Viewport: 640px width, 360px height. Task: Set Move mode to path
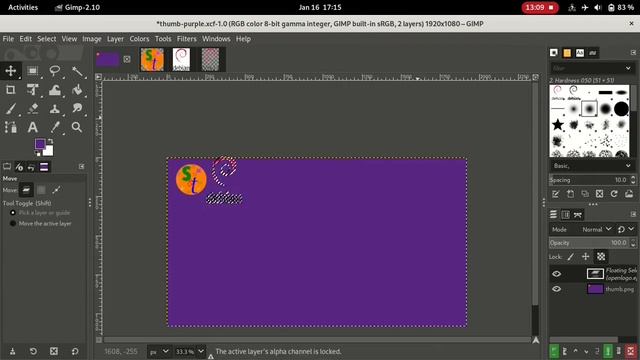(x=56, y=190)
